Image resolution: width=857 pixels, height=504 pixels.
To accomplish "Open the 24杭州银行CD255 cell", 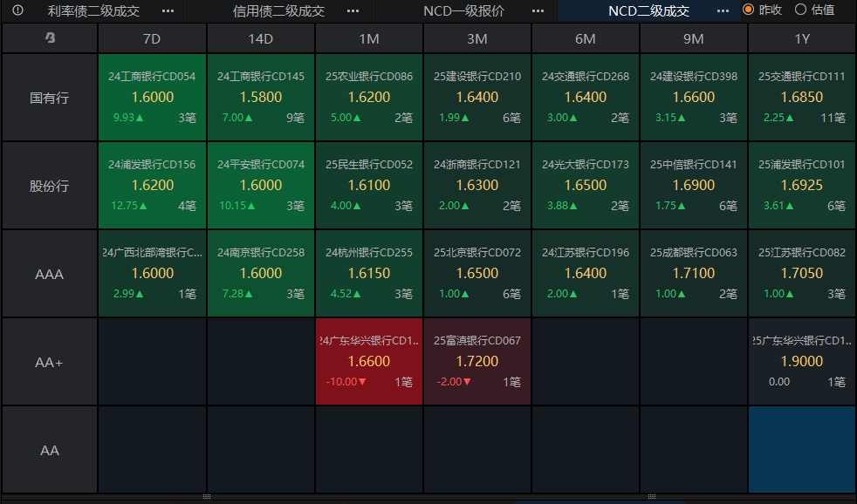I will click(369, 274).
